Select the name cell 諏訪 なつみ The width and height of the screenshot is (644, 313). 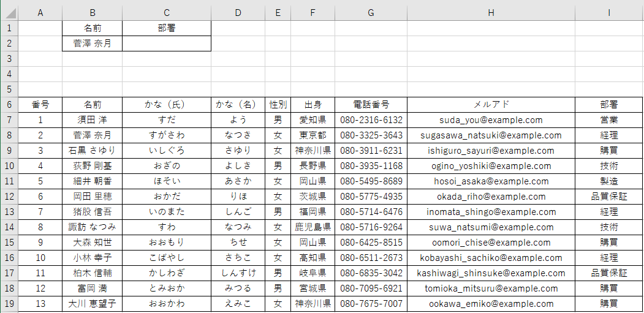point(93,227)
